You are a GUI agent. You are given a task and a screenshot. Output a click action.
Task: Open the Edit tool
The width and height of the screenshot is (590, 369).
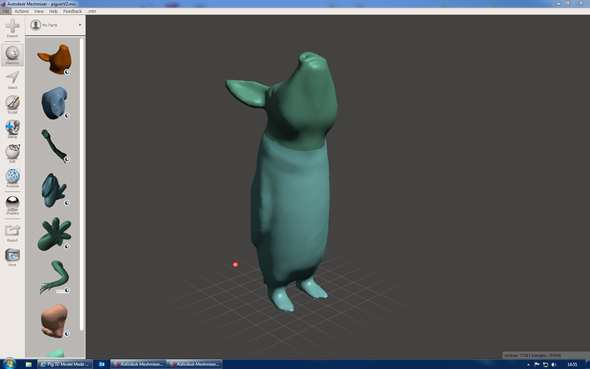12,153
